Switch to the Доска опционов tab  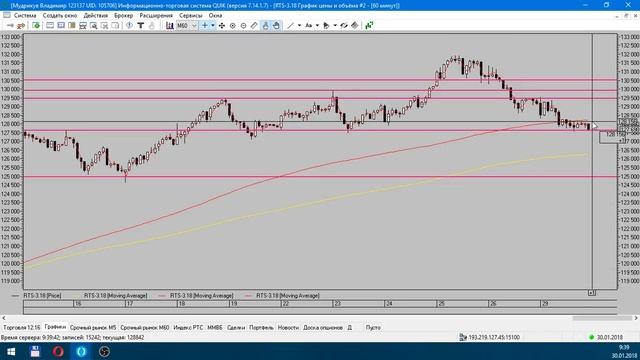(323, 328)
